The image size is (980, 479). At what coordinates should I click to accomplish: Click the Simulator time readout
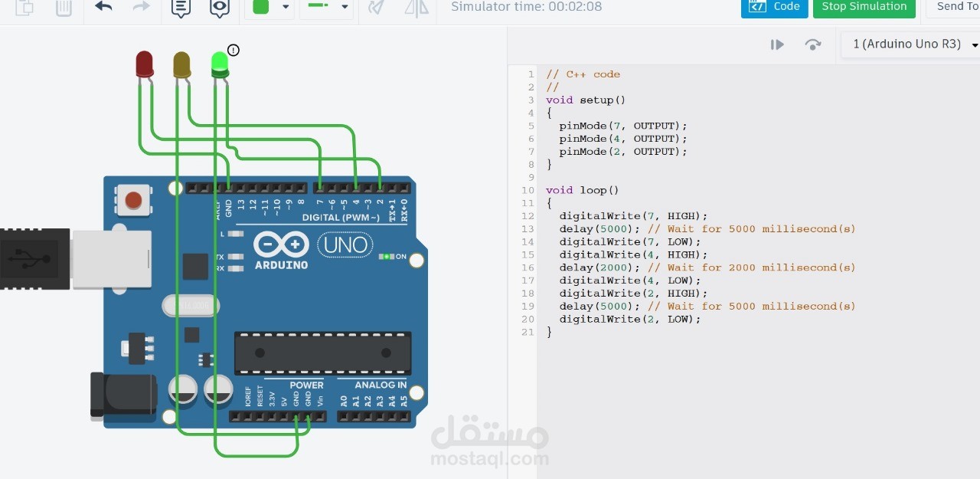[x=526, y=7]
